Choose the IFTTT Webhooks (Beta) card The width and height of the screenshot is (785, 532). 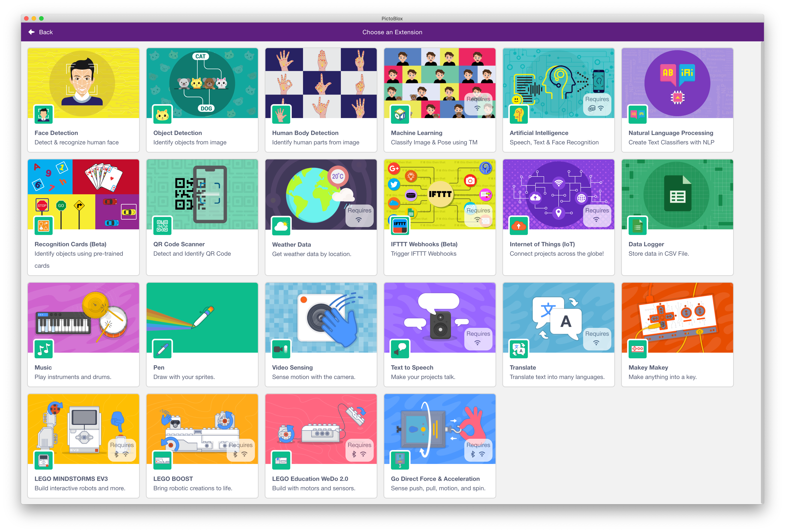click(439, 217)
